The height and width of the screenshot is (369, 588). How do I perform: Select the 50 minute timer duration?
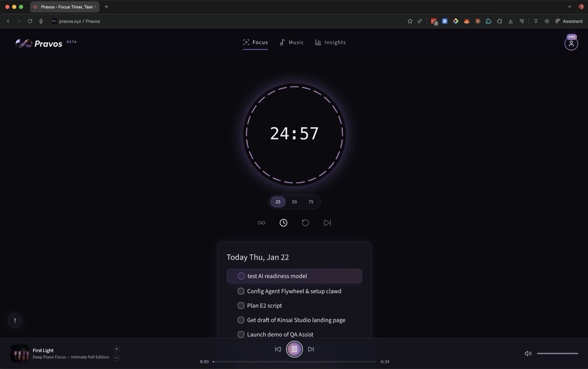(x=294, y=202)
